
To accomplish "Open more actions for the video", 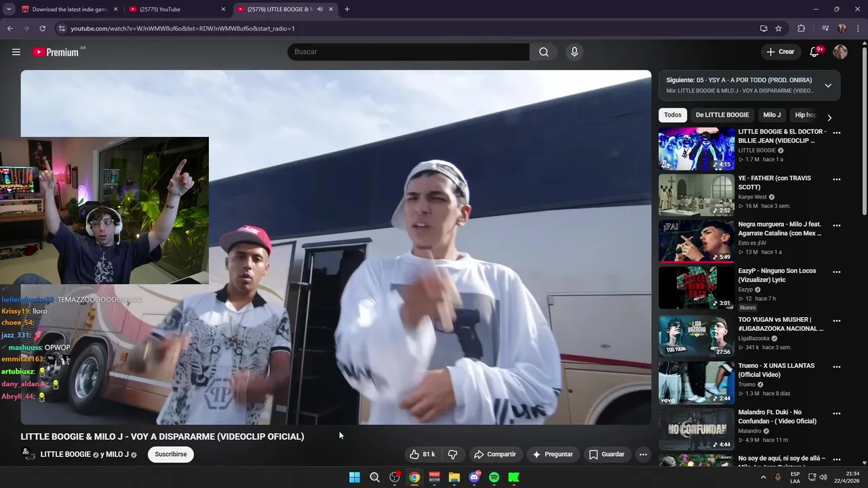I will tap(643, 454).
